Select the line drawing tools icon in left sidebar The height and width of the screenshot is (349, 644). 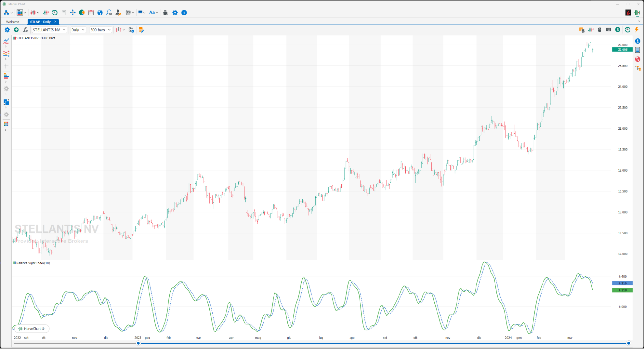coord(6,41)
